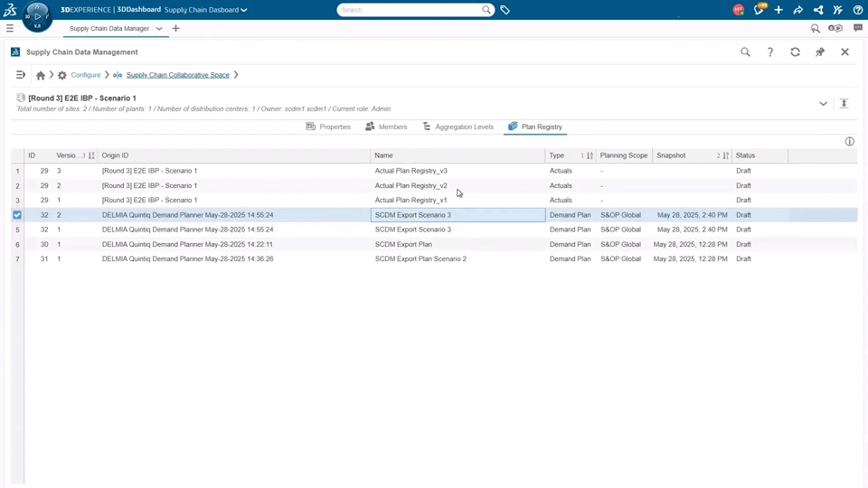Open the user profile avatar
Screen dimensions: 868x488
point(738,9)
